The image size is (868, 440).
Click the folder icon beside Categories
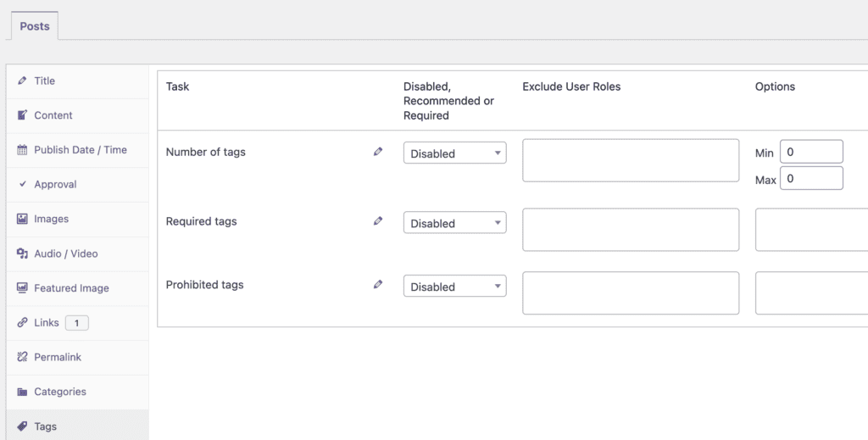[22, 392]
